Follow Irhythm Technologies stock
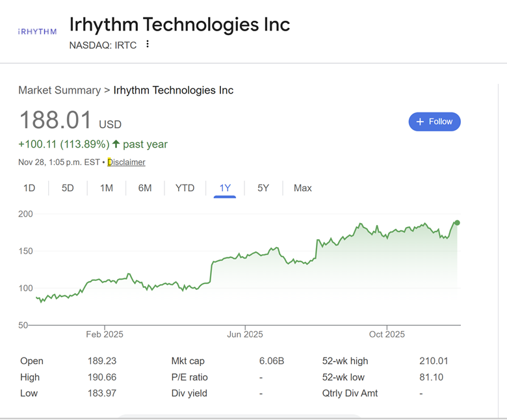Viewport: 507px width, 420px height. 434,122
